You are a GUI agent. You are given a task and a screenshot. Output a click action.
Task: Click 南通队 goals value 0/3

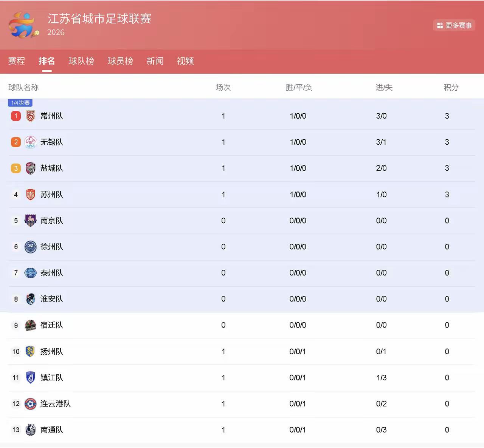pos(381,430)
